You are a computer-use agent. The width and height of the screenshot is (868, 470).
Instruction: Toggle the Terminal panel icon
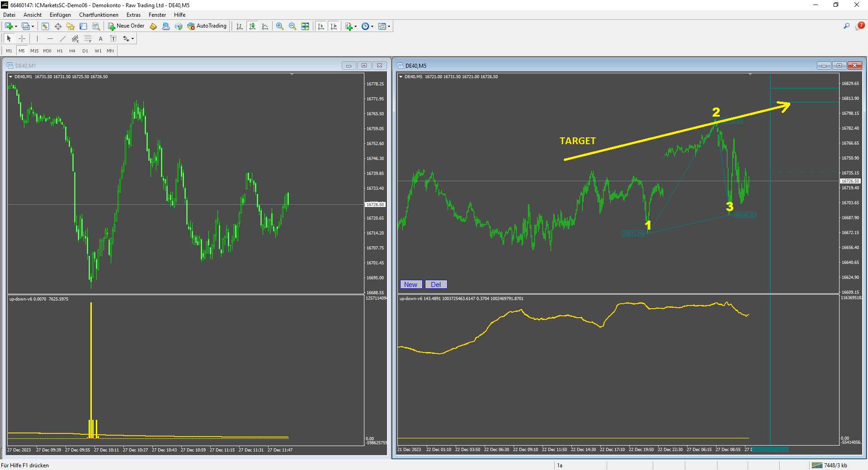(83, 26)
